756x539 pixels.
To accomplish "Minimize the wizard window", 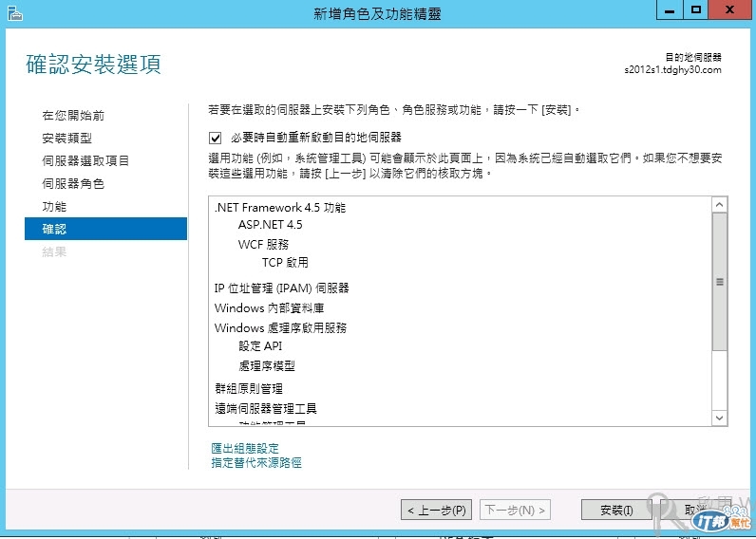I will [x=670, y=10].
